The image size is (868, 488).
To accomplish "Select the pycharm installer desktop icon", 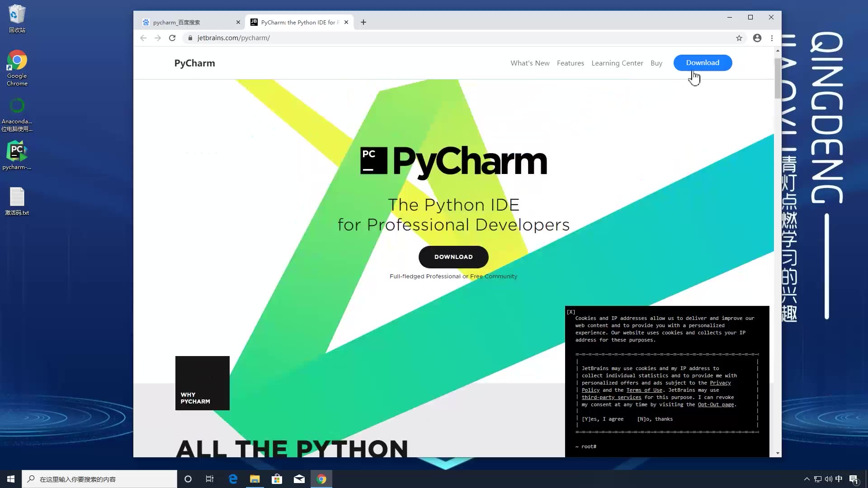I will (x=17, y=155).
